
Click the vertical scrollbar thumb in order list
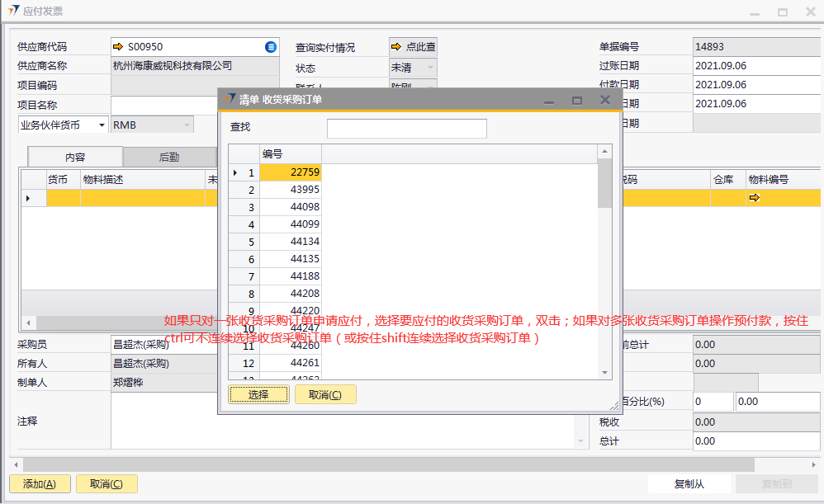click(605, 186)
